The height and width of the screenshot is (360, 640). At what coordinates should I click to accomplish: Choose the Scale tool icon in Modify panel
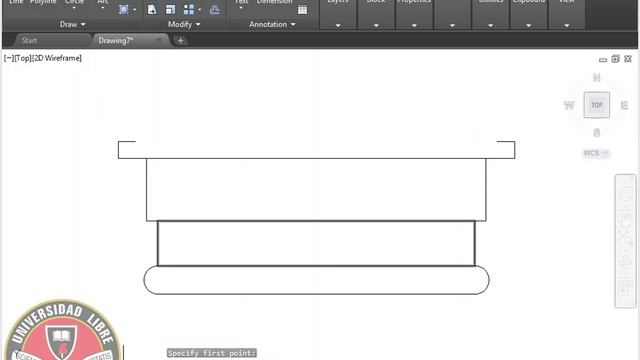[171, 9]
